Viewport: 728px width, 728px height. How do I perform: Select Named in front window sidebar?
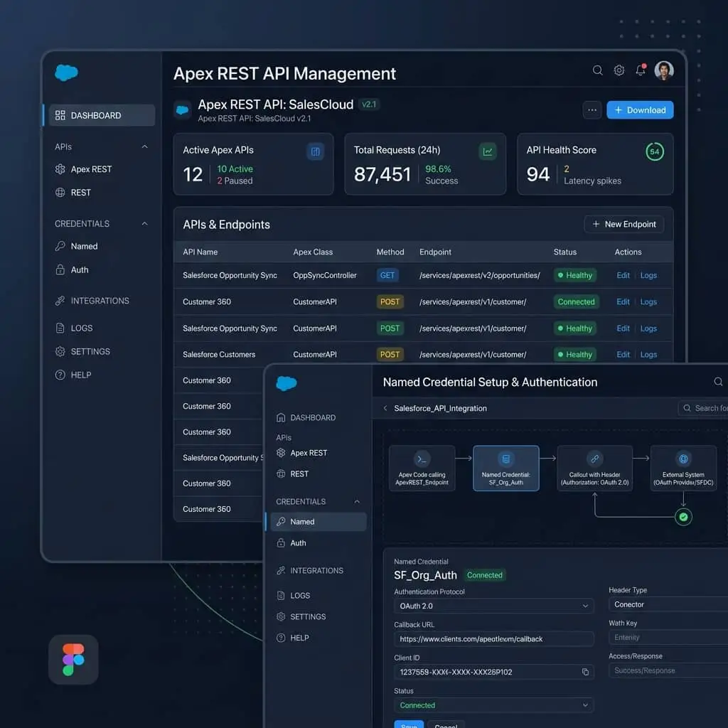(318, 522)
